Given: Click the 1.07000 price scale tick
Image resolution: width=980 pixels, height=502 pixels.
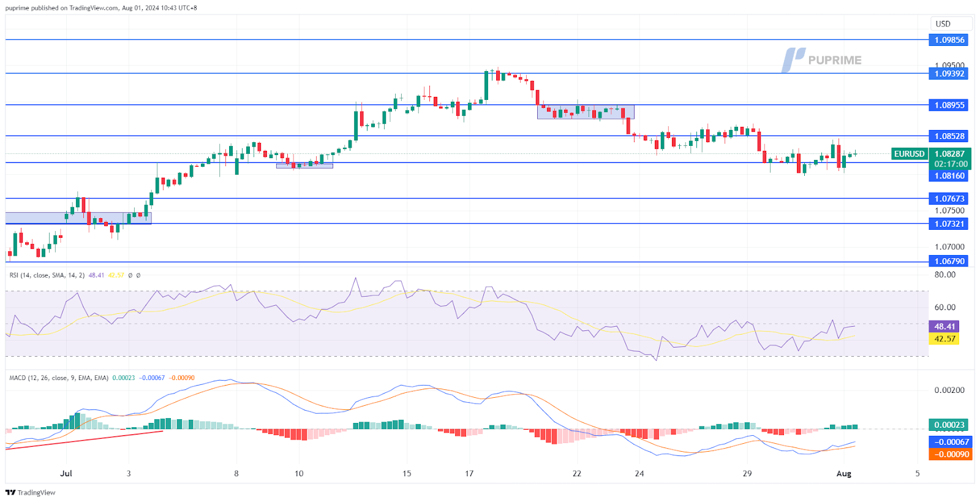Looking at the screenshot, I should point(949,247).
